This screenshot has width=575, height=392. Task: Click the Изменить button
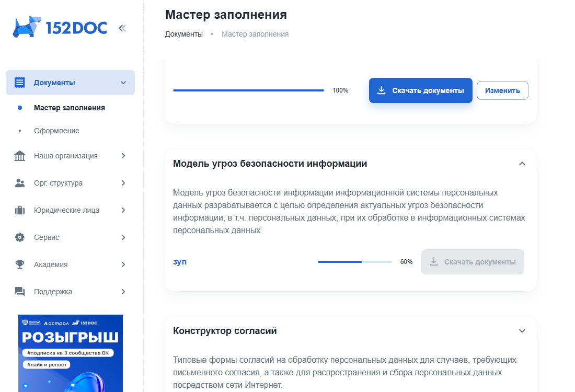[502, 90]
